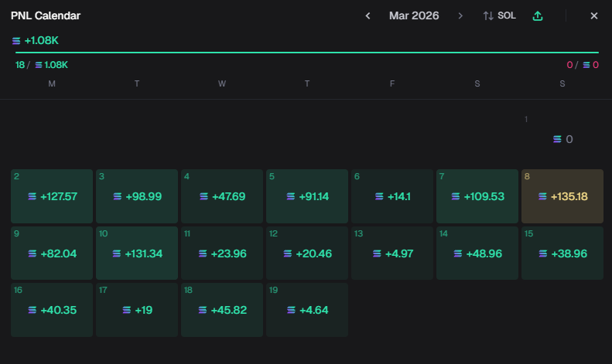Go to the previous month
Image resolution: width=612 pixels, height=364 pixels.
[x=368, y=16]
